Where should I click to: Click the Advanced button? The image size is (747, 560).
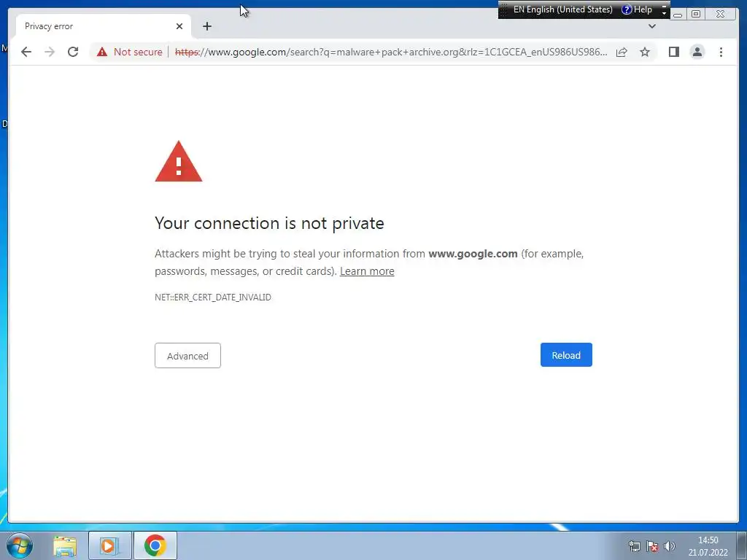pyautogui.click(x=187, y=356)
